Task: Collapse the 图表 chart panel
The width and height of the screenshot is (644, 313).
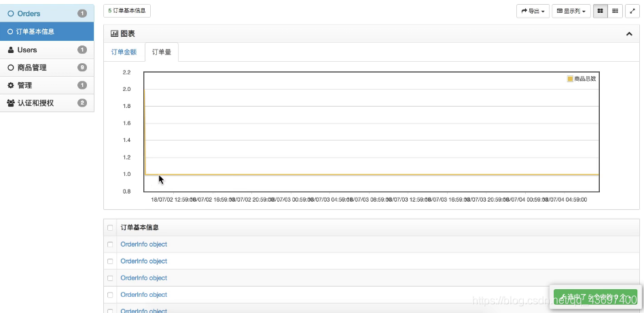Action: point(629,34)
